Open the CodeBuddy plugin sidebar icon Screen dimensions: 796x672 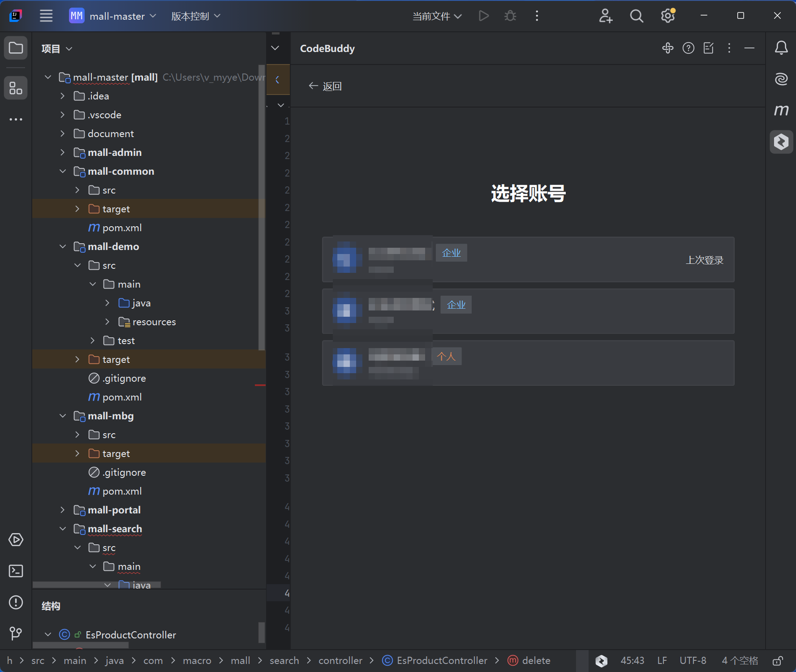point(781,142)
